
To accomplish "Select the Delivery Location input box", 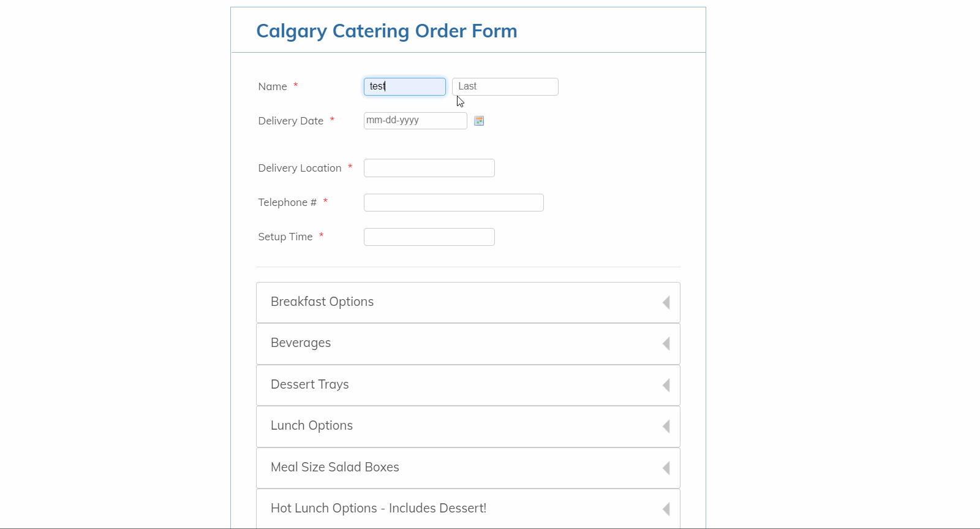I will coord(429,167).
